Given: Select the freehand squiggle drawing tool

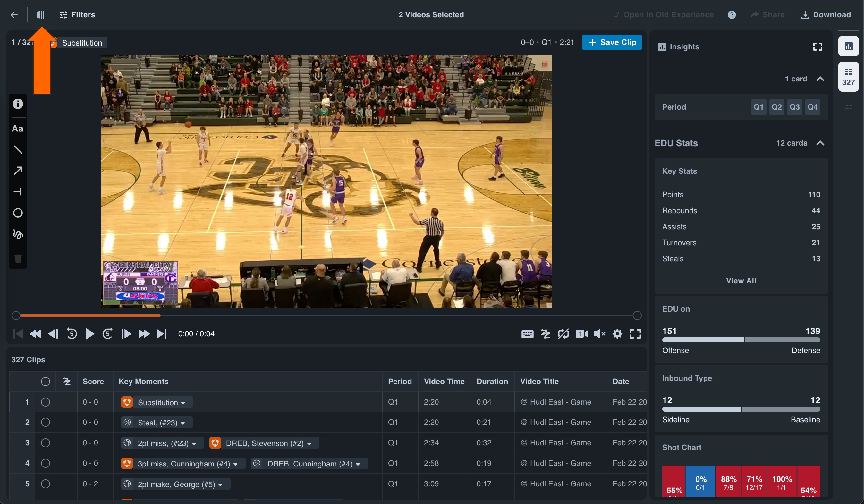Looking at the screenshot, I should (x=18, y=234).
